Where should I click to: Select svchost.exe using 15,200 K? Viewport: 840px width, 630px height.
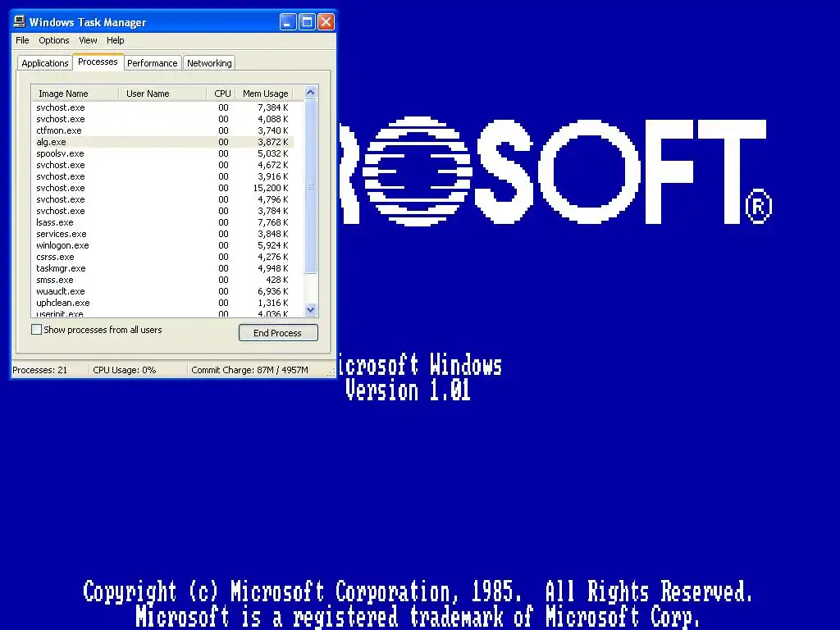tap(163, 188)
